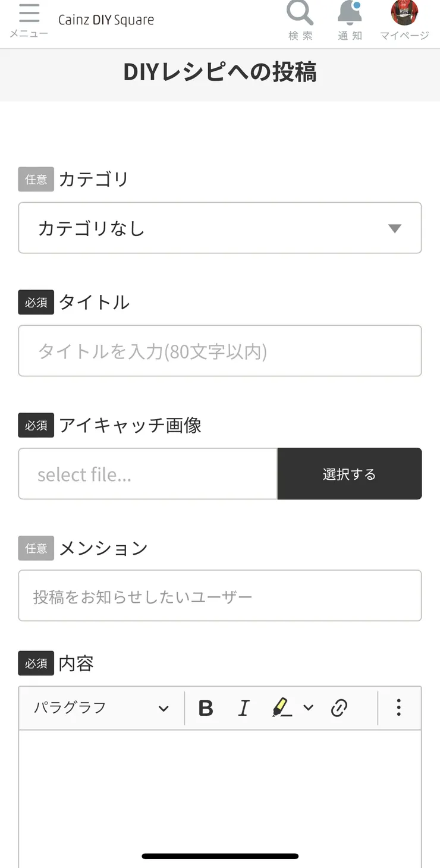Focus the title input field

tap(220, 351)
